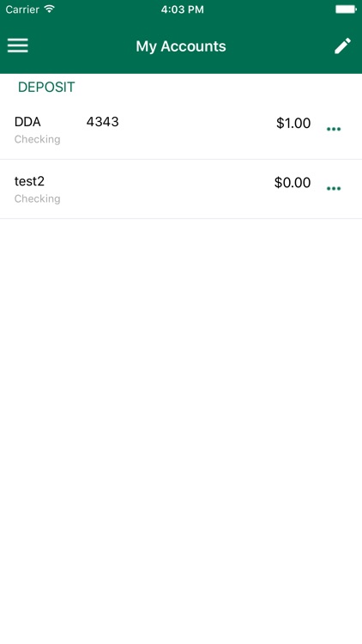The width and height of the screenshot is (362, 644).
Task: Tap the Carrier label in status bar
Action: (x=22, y=9)
